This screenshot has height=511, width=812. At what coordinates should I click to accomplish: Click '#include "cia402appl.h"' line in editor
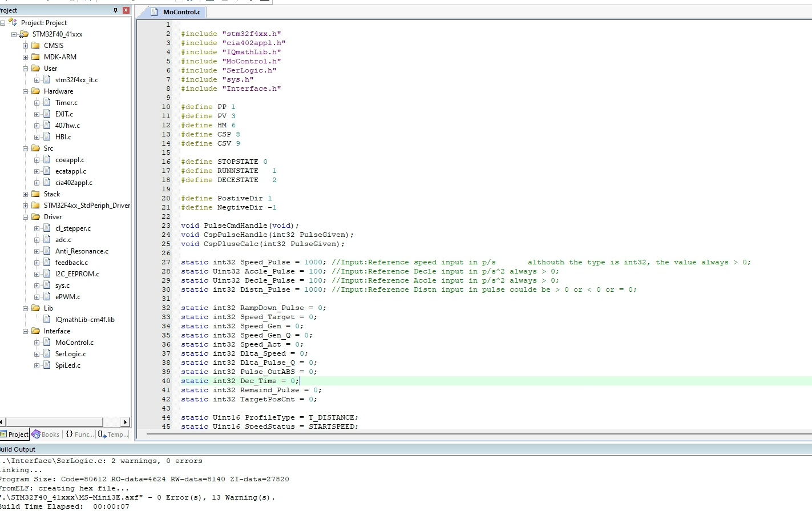coord(233,43)
